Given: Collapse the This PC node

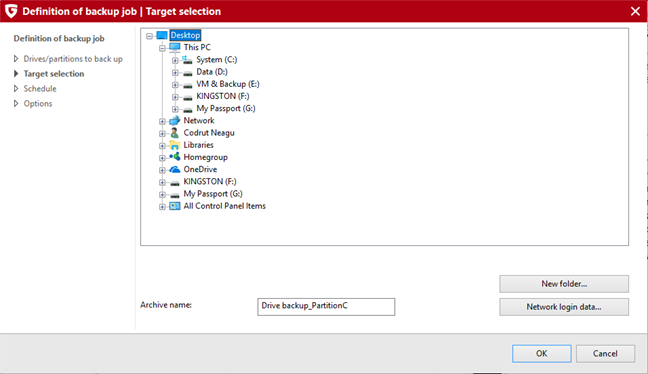Looking at the screenshot, I should 162,48.
